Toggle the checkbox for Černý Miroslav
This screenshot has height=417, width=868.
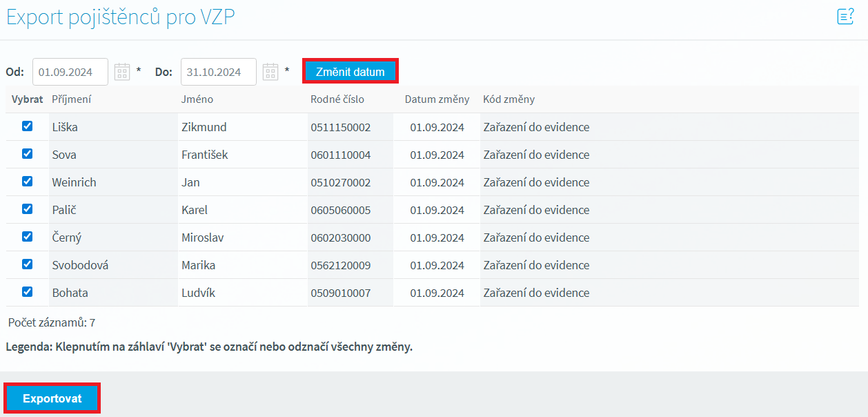(x=28, y=237)
